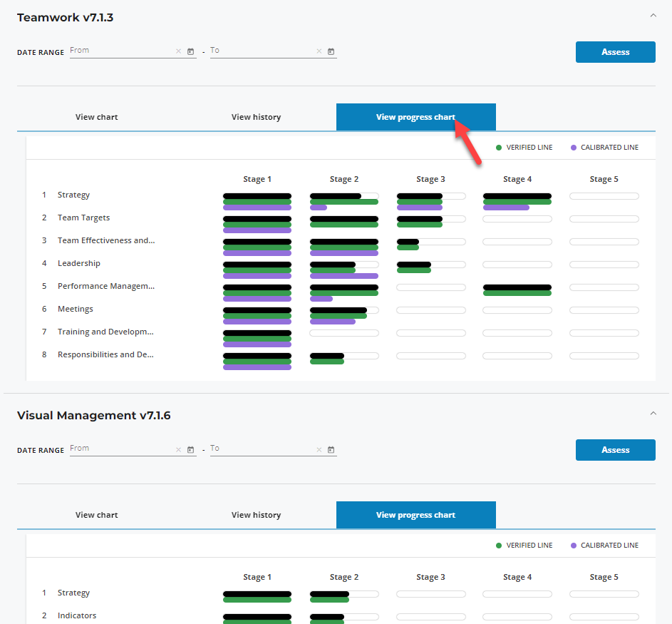Click the Teamwork From date input
Image resolution: width=672 pixels, height=624 pixels.
click(121, 51)
